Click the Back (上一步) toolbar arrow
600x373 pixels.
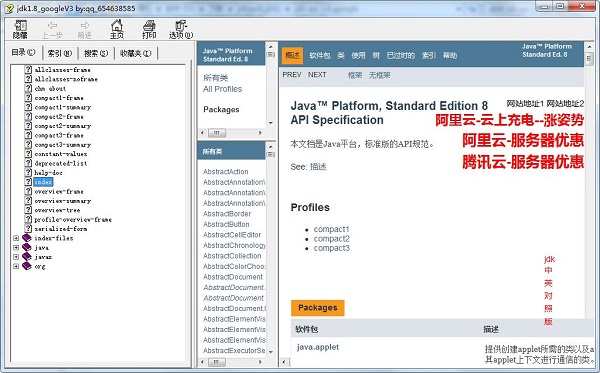pos(52,29)
